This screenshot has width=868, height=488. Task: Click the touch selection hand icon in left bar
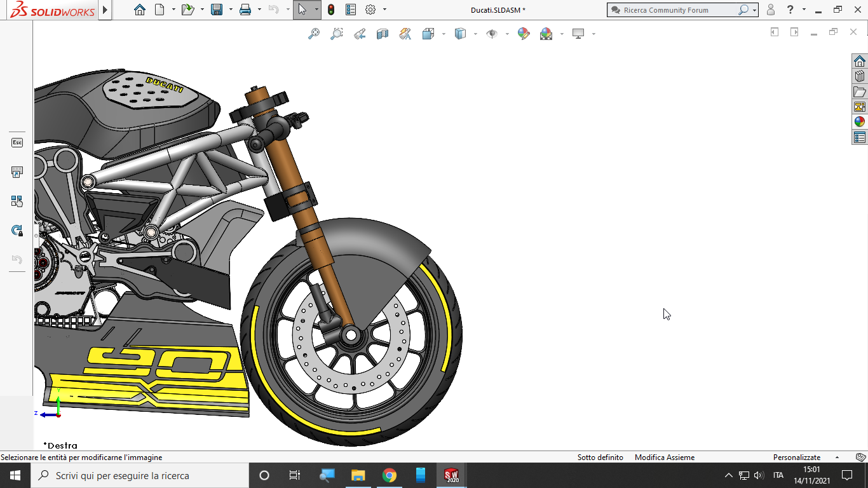pos(17,201)
